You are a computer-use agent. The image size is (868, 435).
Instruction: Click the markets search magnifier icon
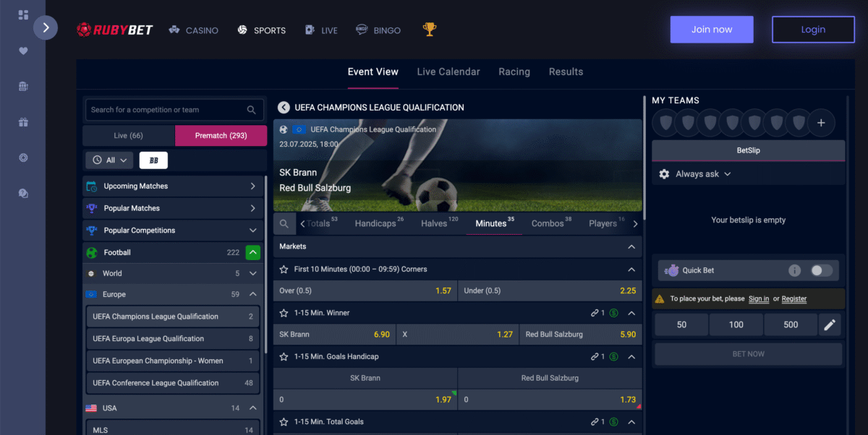point(284,224)
